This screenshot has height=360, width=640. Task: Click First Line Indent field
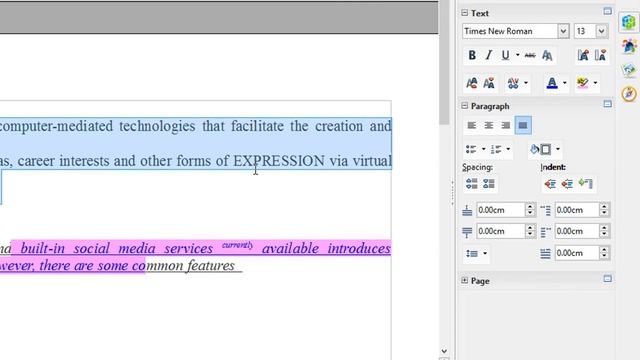pyautogui.click(x=577, y=253)
